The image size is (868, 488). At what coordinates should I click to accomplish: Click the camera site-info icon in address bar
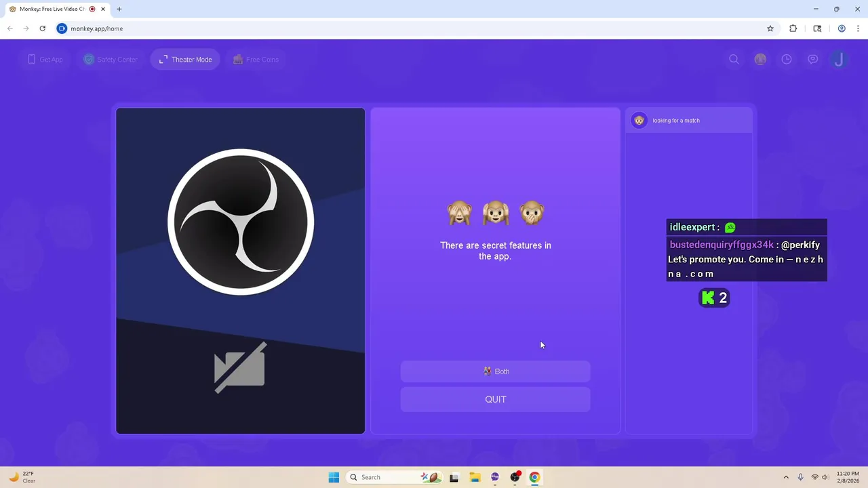(x=62, y=28)
